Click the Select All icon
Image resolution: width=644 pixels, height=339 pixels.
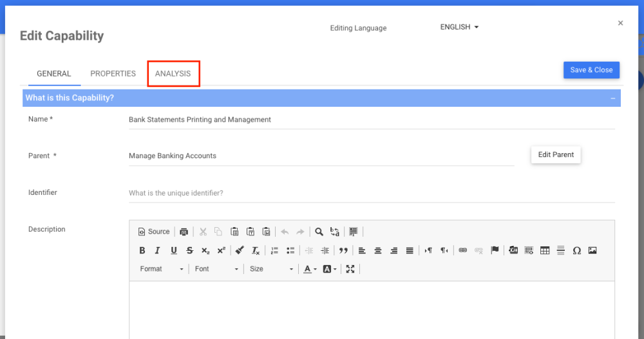point(353,232)
